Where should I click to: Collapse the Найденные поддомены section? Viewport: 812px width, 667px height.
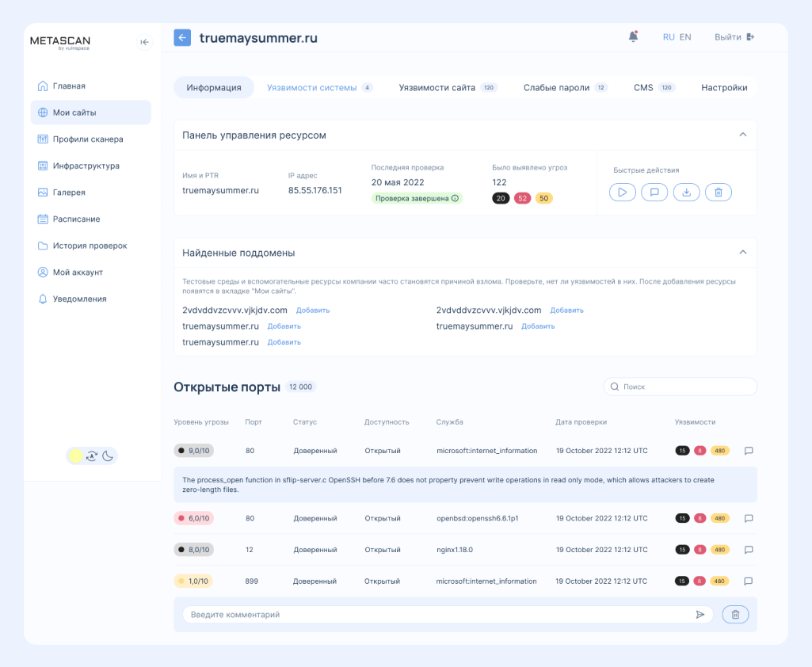coord(742,252)
